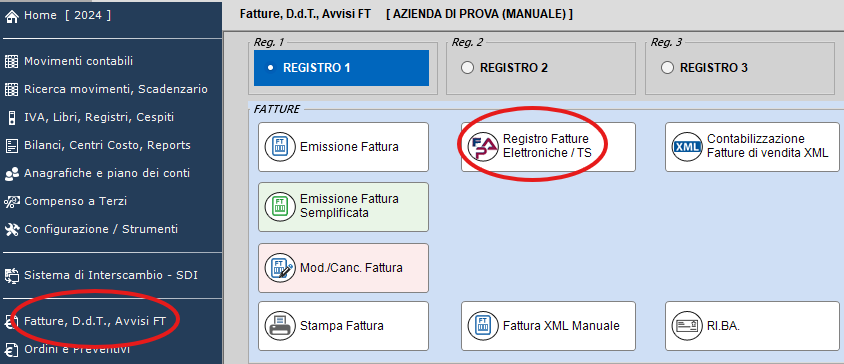Click the Stampa Fattura button label
Screen dimensions: 844x364
click(342, 326)
